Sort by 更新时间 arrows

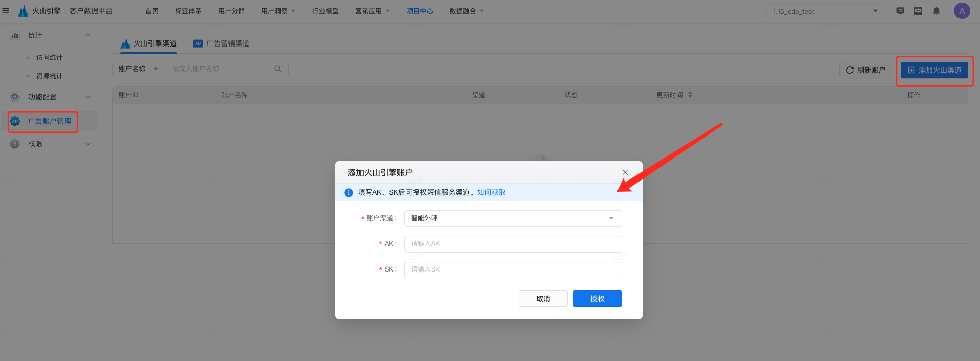pos(690,95)
